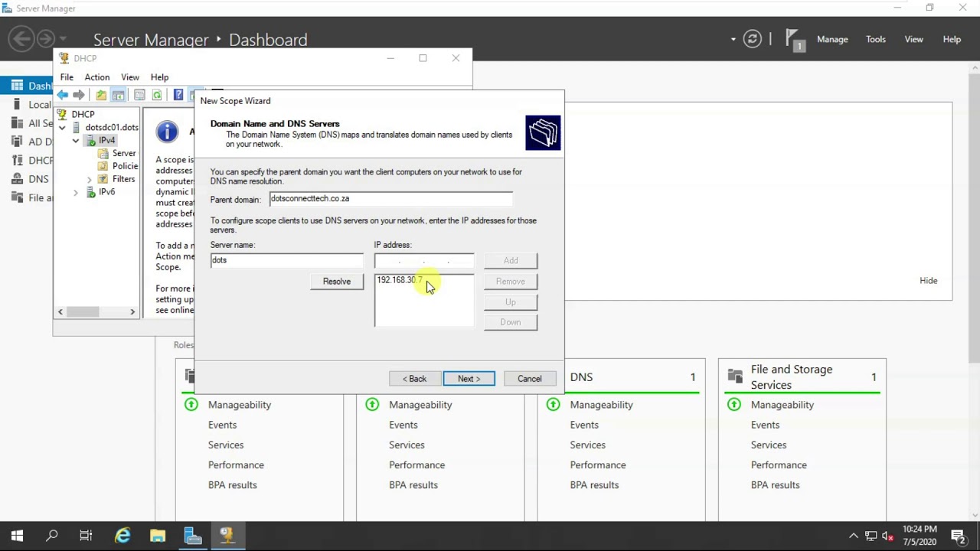980x551 pixels.
Task: Open the DHCP File menu
Action: click(67, 77)
